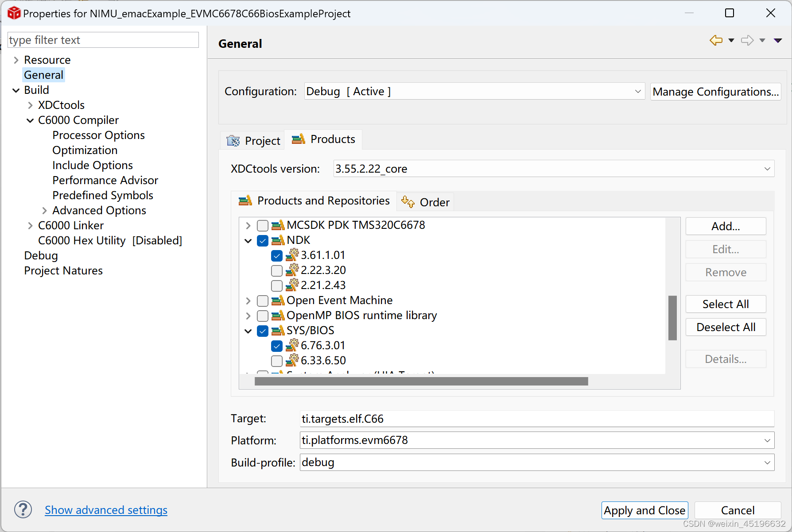Collapse the C6000 Compiler node
This screenshot has height=532, width=792.
point(30,120)
